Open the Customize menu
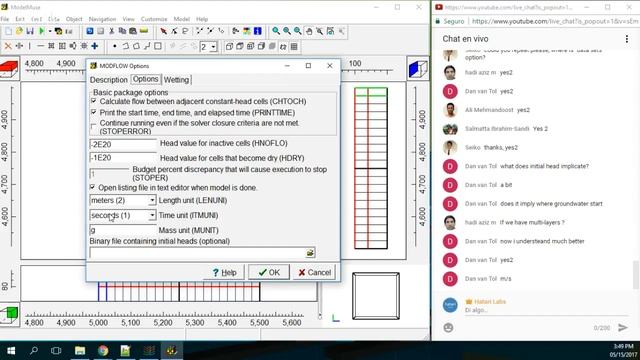The height and width of the screenshot is (360, 640). (154, 19)
